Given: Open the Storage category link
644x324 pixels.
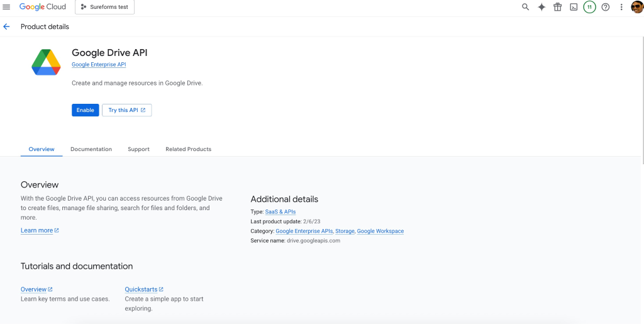Looking at the screenshot, I should click(x=345, y=231).
